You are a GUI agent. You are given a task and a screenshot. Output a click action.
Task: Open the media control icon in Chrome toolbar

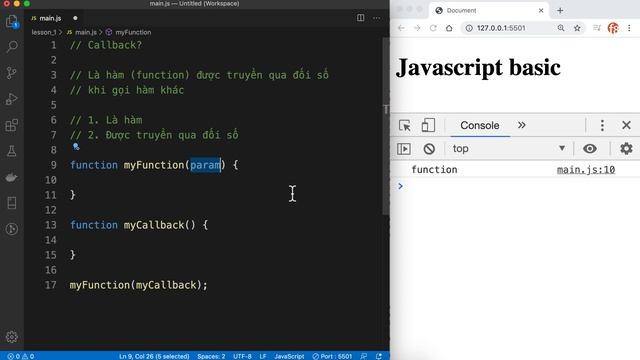597,28
